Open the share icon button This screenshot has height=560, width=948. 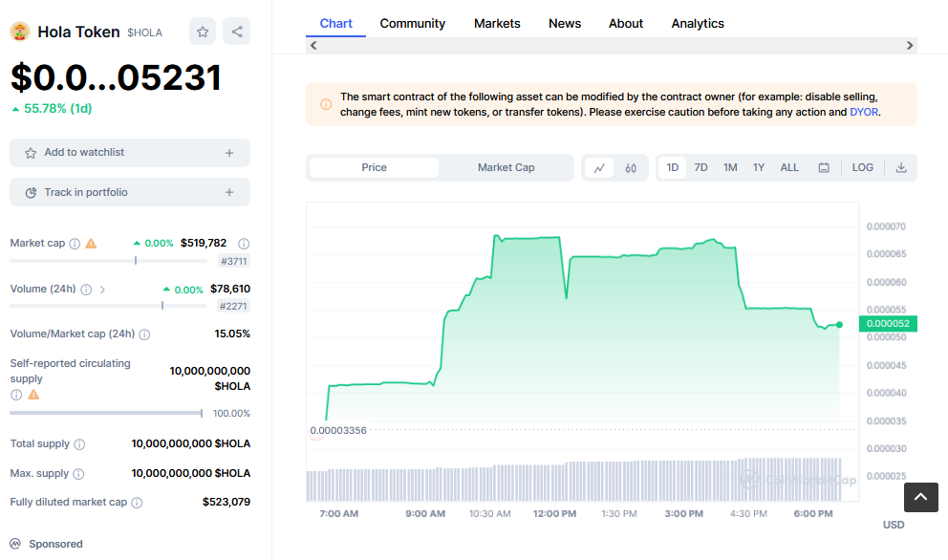[237, 32]
